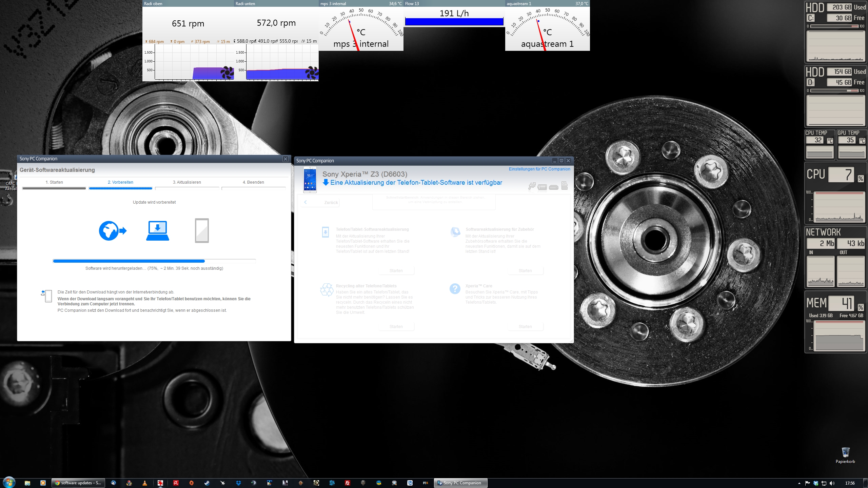The width and height of the screenshot is (868, 488).
Task: Click the USB connection status icon
Action: (532, 186)
